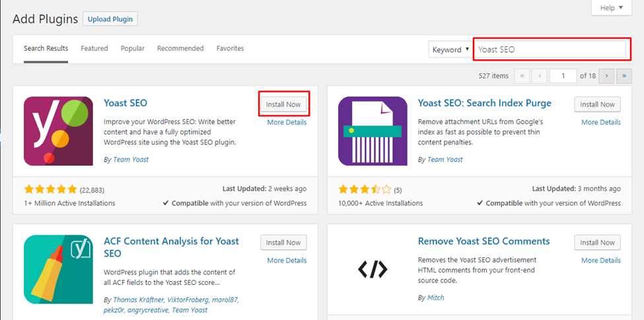Open the Help dropdown tab

pos(611,8)
